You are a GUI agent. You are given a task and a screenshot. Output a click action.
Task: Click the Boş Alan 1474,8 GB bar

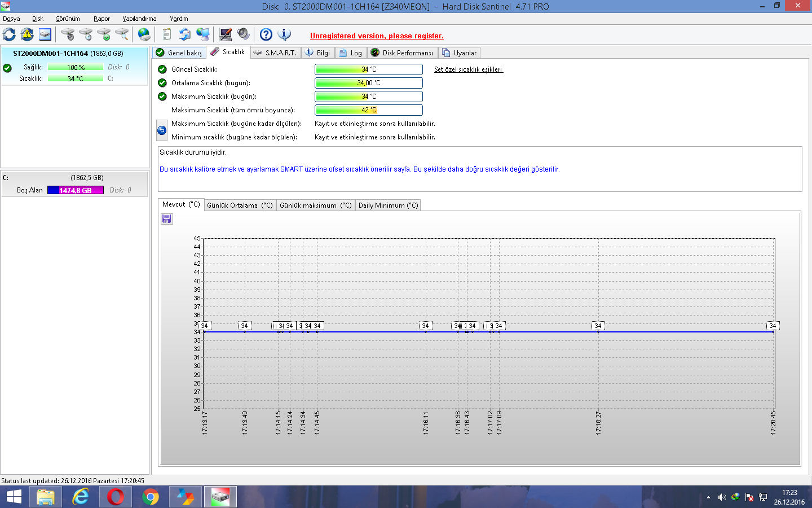tap(76, 190)
